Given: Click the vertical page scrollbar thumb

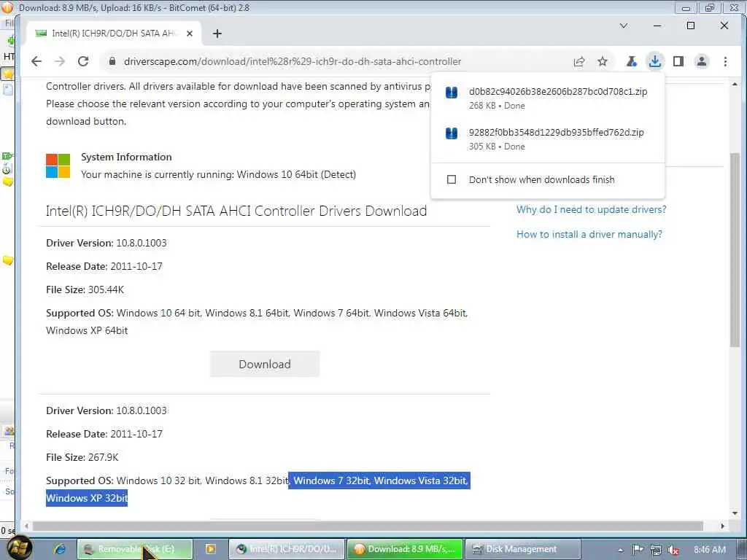Looking at the screenshot, I should click(735, 250).
